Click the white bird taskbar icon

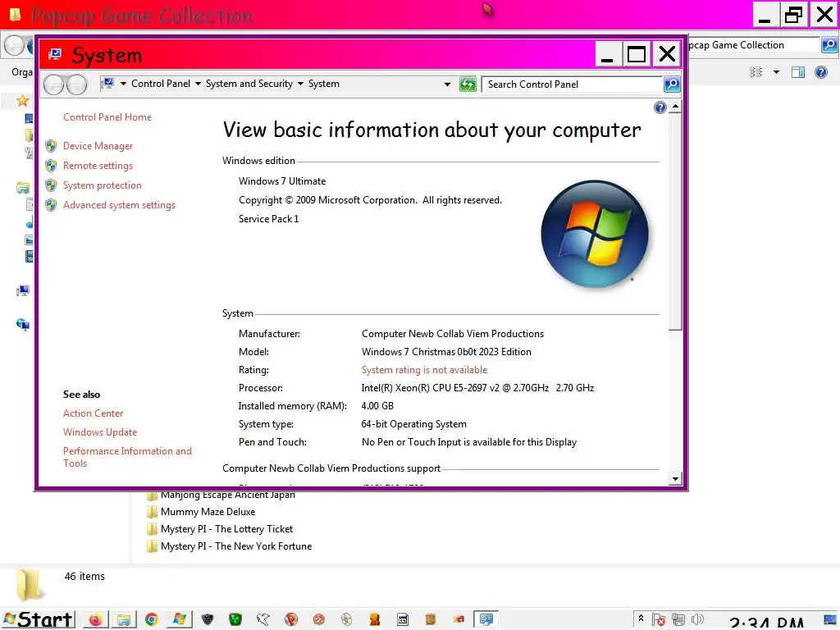click(263, 620)
